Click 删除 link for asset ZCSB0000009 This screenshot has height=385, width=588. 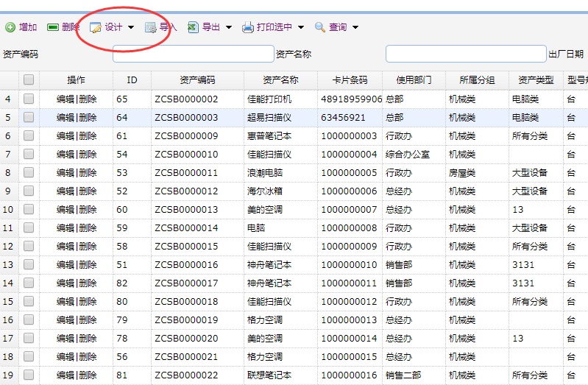point(88,135)
